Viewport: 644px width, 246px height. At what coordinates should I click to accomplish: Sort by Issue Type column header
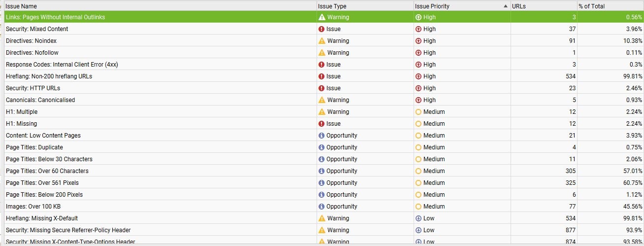click(332, 6)
